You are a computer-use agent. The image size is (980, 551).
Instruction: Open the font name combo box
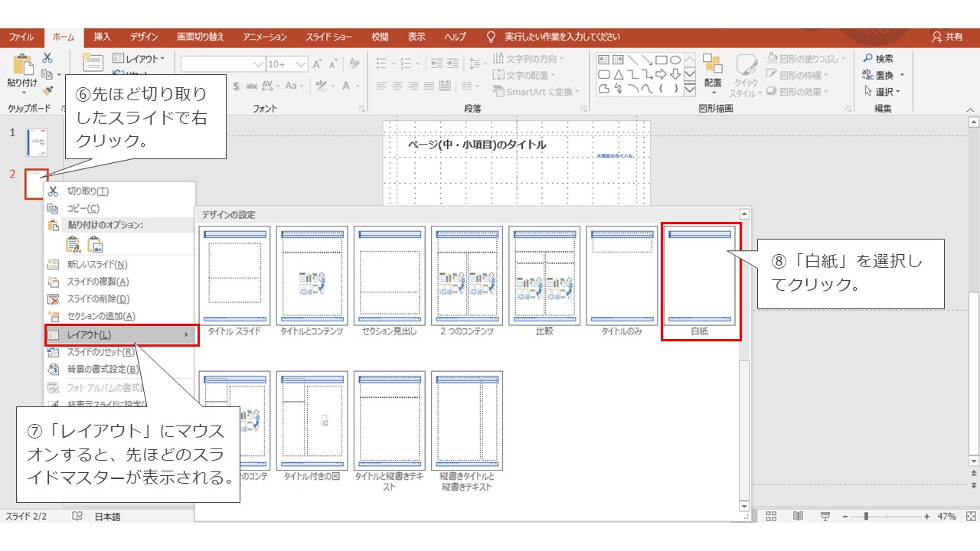(223, 64)
